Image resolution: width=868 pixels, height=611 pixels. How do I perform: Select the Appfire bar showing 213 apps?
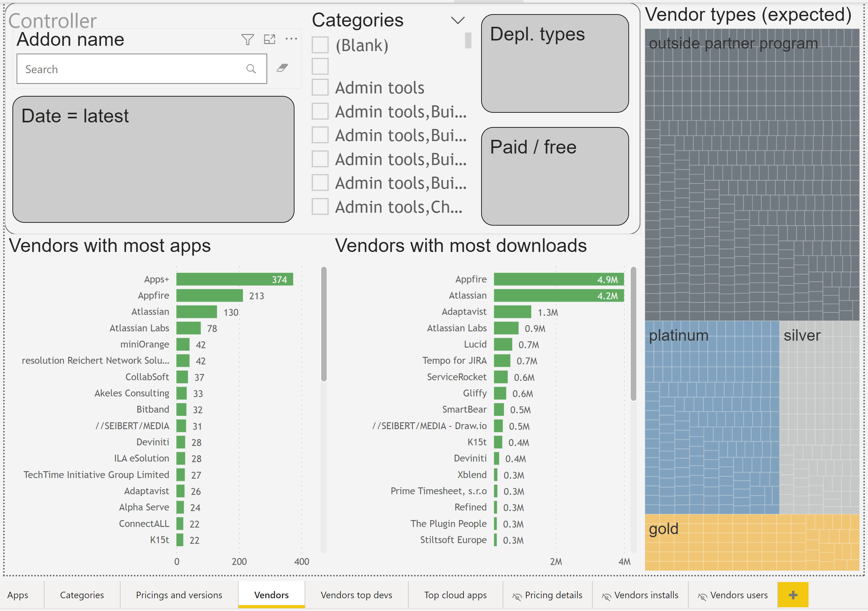pos(209,296)
